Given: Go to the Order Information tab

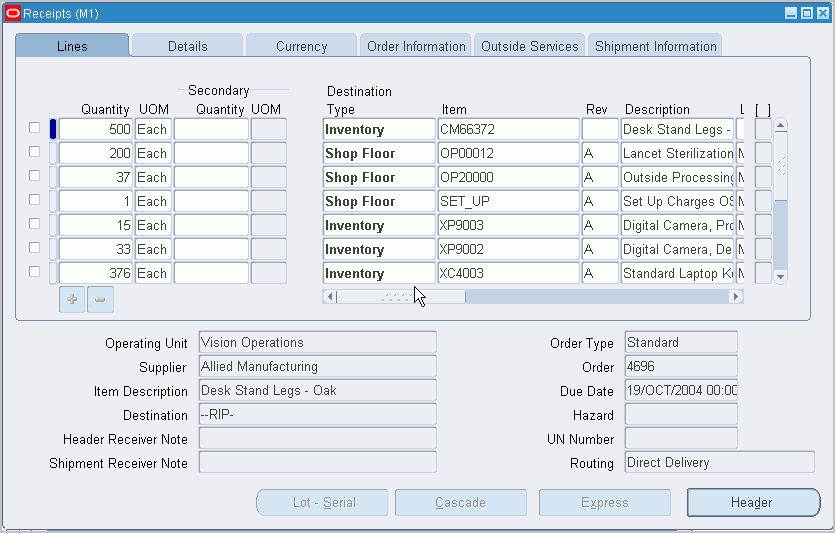Looking at the screenshot, I should (416, 46).
